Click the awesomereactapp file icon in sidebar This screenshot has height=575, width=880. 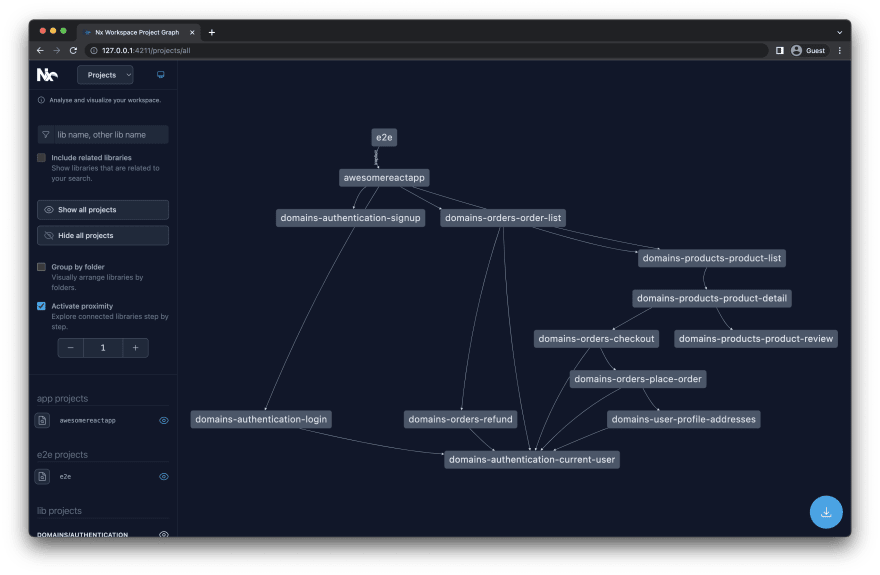(42, 420)
